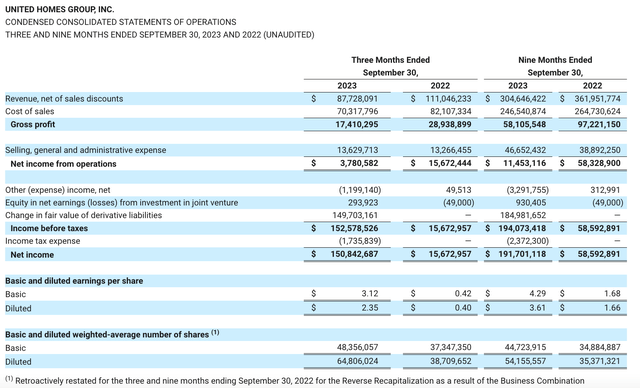Click the Net income from operations label

[63, 164]
